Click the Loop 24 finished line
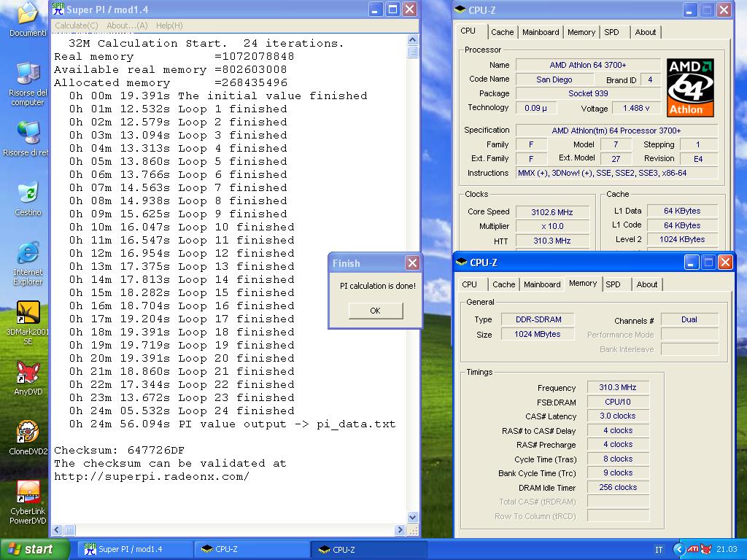The image size is (747, 560). tap(182, 411)
